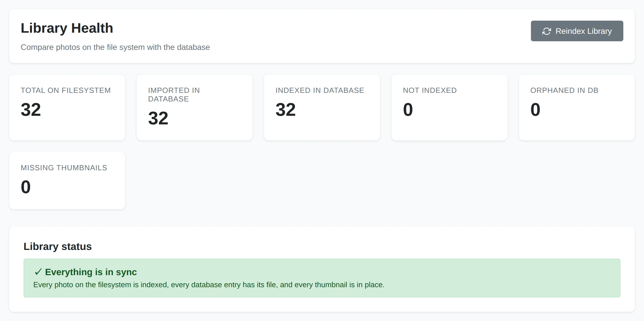
Task: Open the Total on Filesystem card label
Action: click(x=66, y=90)
